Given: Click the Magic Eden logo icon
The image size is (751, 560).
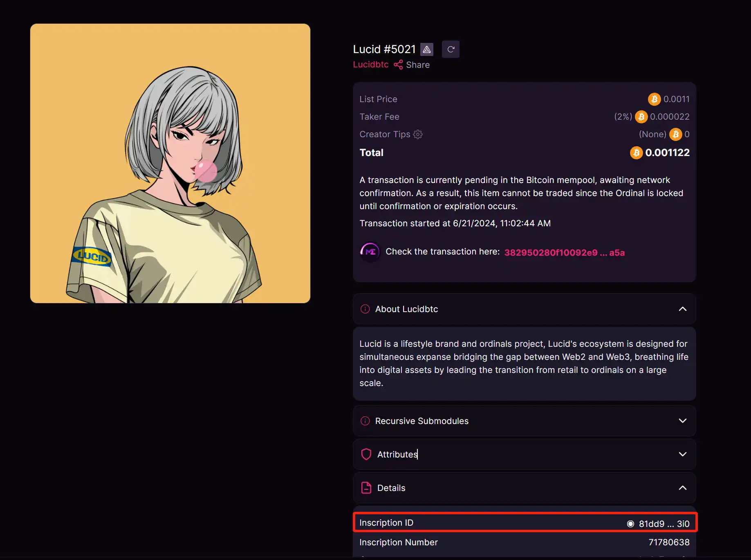Looking at the screenshot, I should (370, 252).
